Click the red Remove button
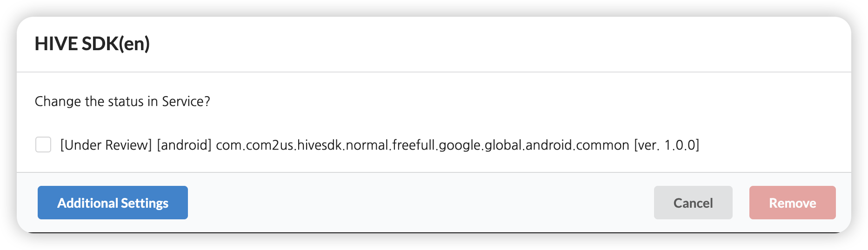The height and width of the screenshot is (250, 868). pyautogui.click(x=792, y=203)
